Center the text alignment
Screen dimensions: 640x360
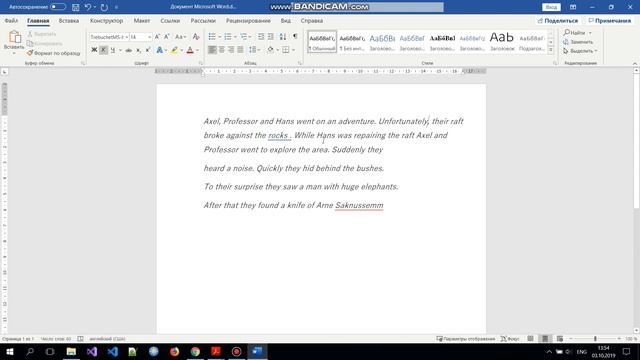tap(222, 50)
